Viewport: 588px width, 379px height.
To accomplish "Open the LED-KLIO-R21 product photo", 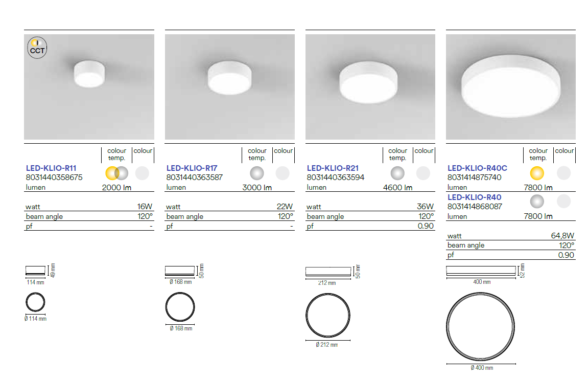I will [x=370, y=87].
